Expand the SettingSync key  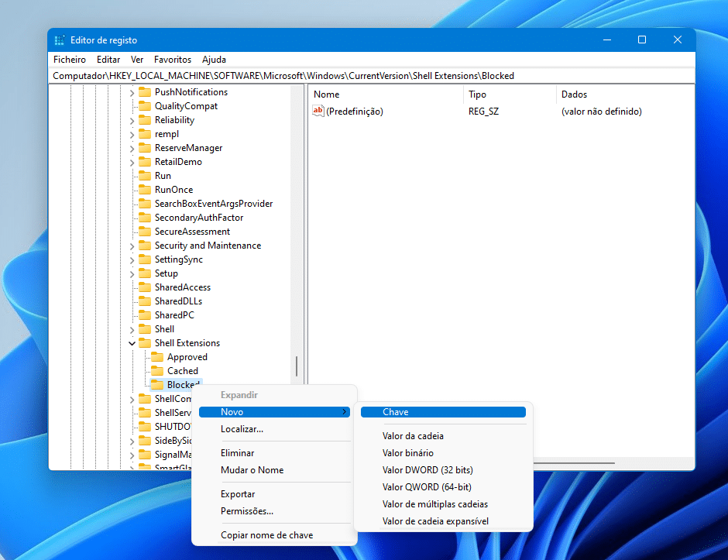[x=132, y=260]
